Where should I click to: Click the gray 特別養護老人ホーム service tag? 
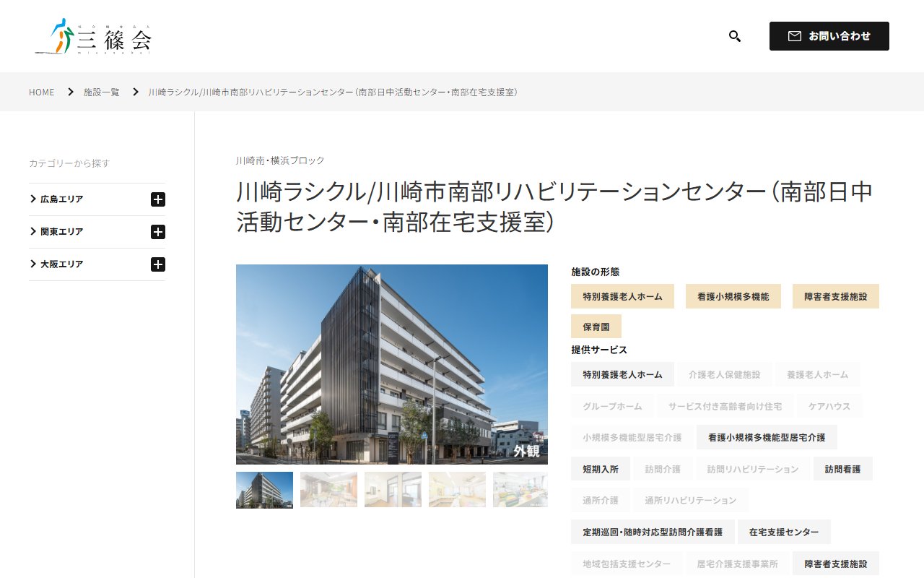[x=622, y=374]
